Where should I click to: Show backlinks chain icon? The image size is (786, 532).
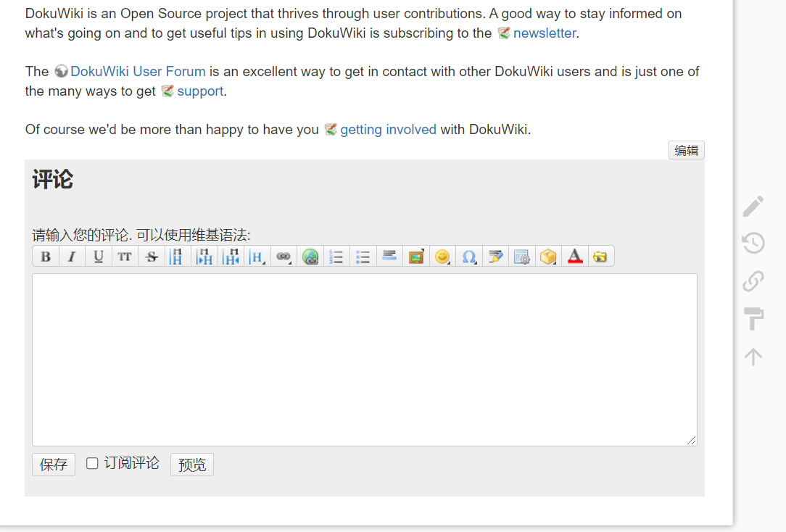(x=753, y=280)
